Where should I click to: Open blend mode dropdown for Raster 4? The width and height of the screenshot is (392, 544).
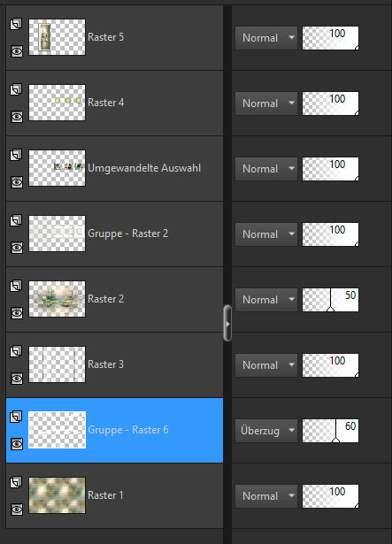click(x=266, y=103)
